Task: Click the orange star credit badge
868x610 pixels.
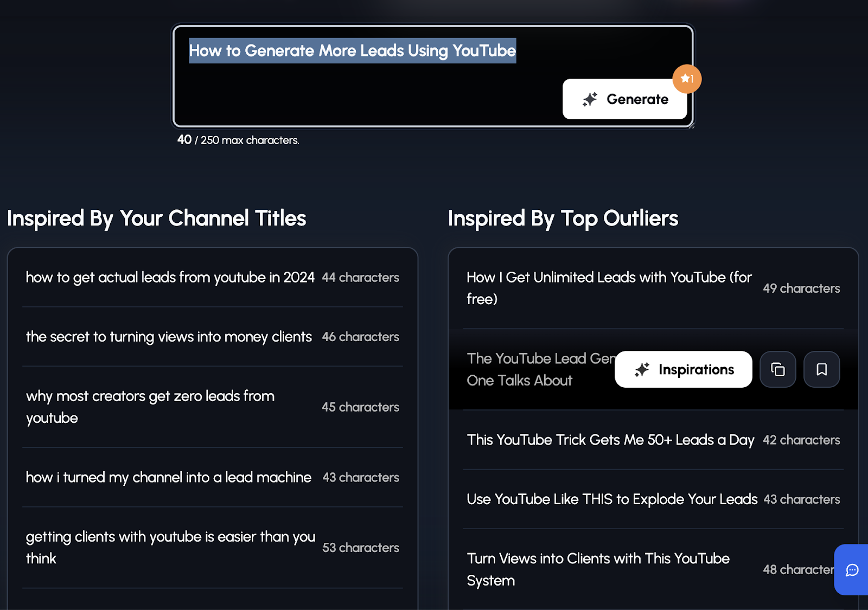Action: pos(687,79)
